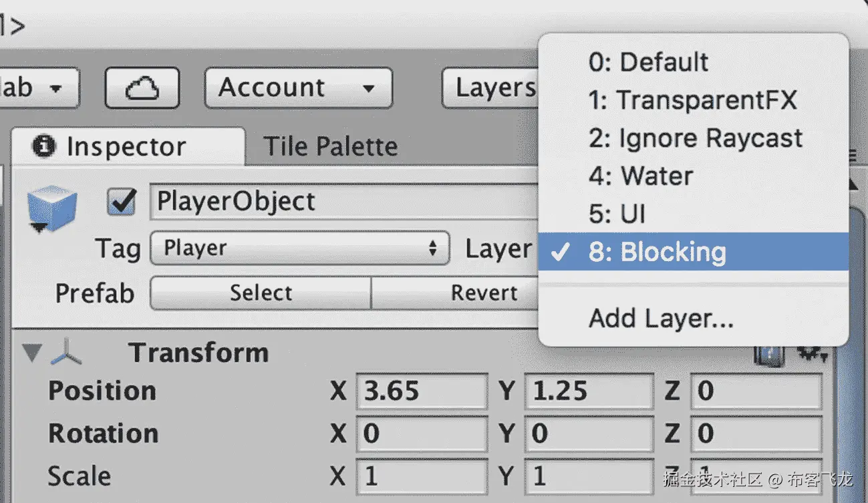Viewport: 868px width, 503px height.
Task: Click the Inspector info icon
Action: coord(44,147)
